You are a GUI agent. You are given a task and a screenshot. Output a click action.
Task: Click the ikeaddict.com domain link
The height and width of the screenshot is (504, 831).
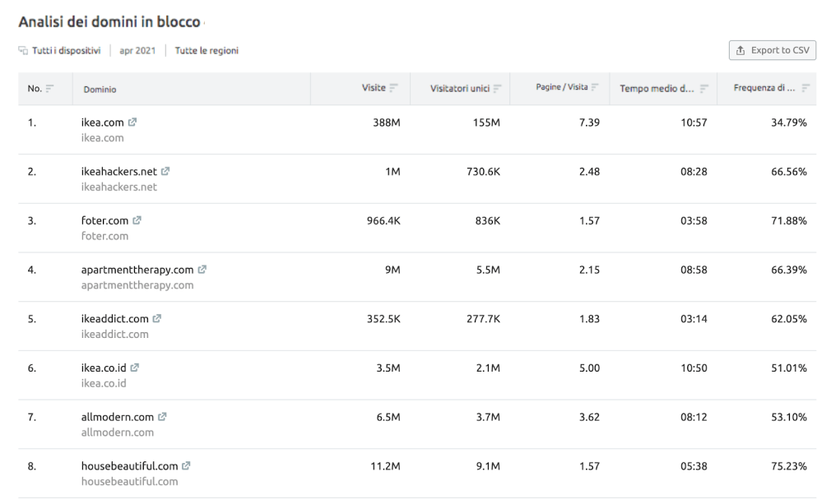coord(114,319)
